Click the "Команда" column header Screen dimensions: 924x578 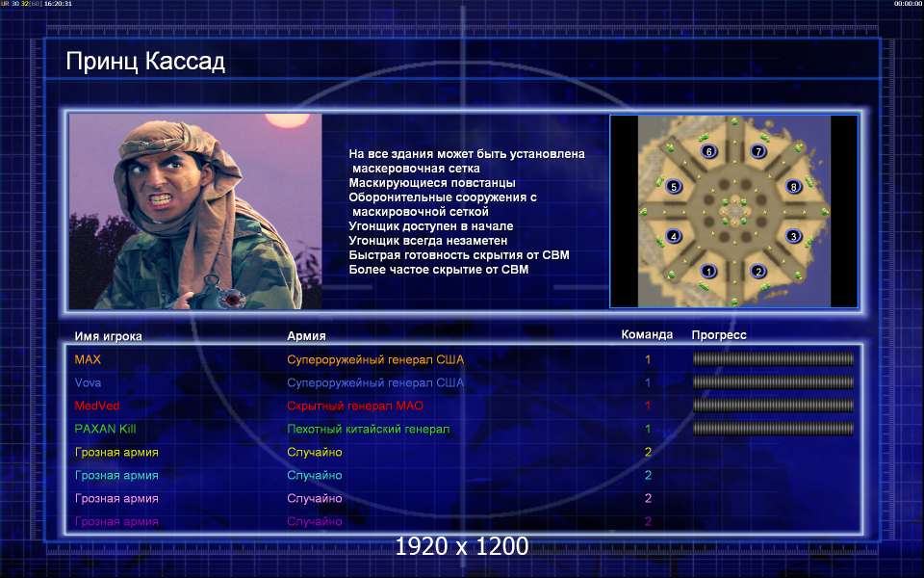(647, 334)
